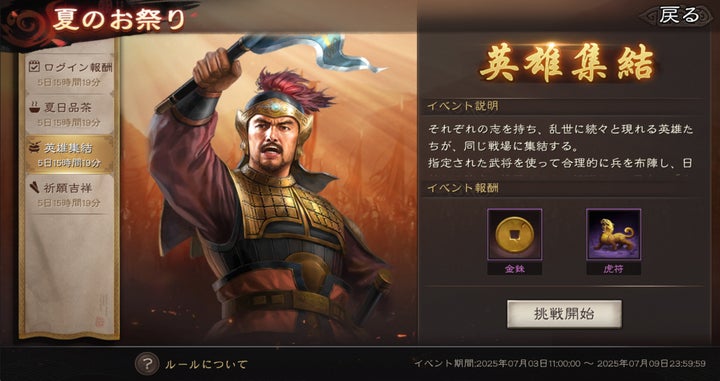
Task: Start the challenge with 挑戦開始 button
Action: pos(564,314)
